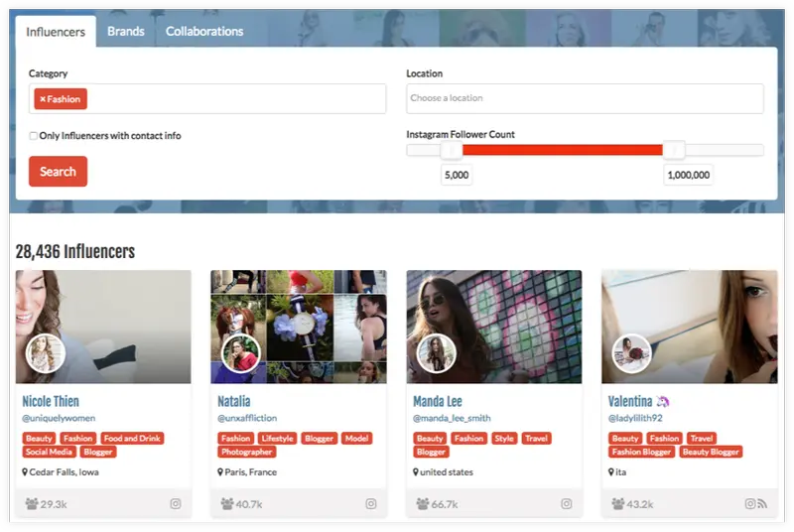Click Cedar Falls, Iowa location text
794x532 pixels.
coord(64,471)
